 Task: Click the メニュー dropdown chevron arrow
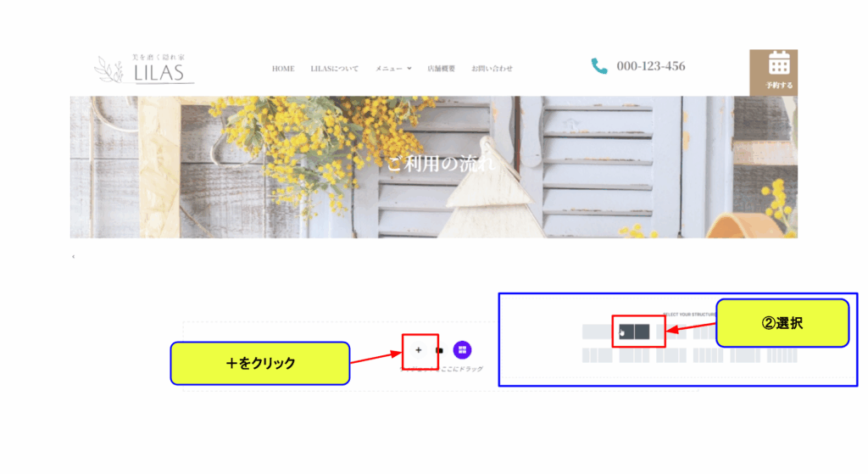409,69
